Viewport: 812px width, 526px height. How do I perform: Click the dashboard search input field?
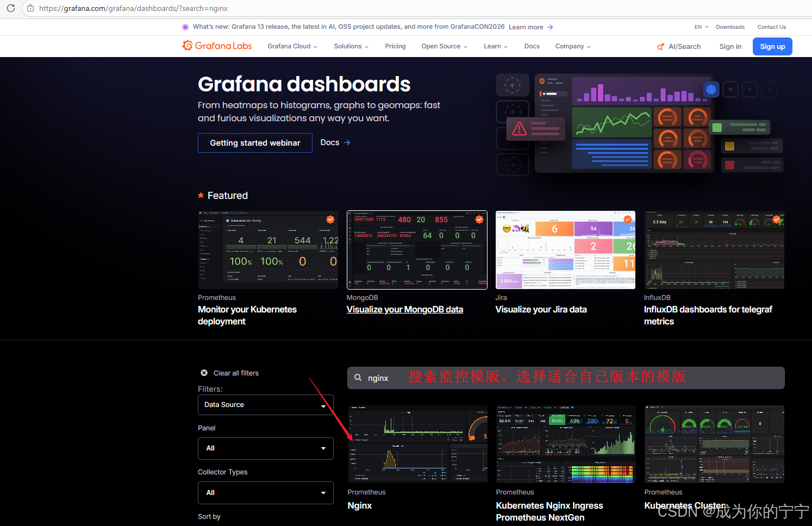tap(566, 378)
